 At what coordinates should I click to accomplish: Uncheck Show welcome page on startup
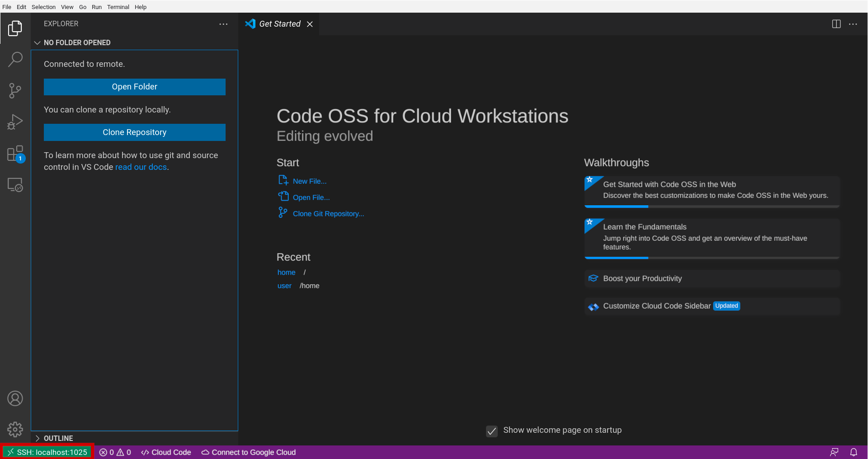click(x=491, y=431)
